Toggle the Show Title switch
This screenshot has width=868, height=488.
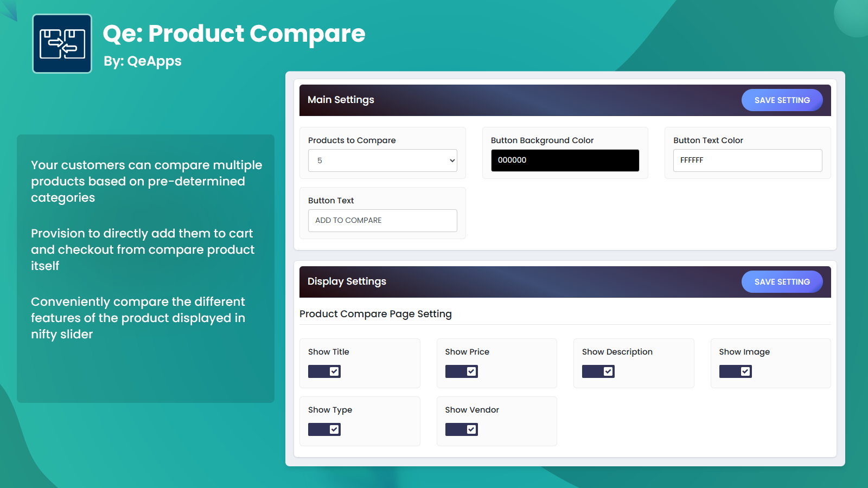[x=324, y=371]
